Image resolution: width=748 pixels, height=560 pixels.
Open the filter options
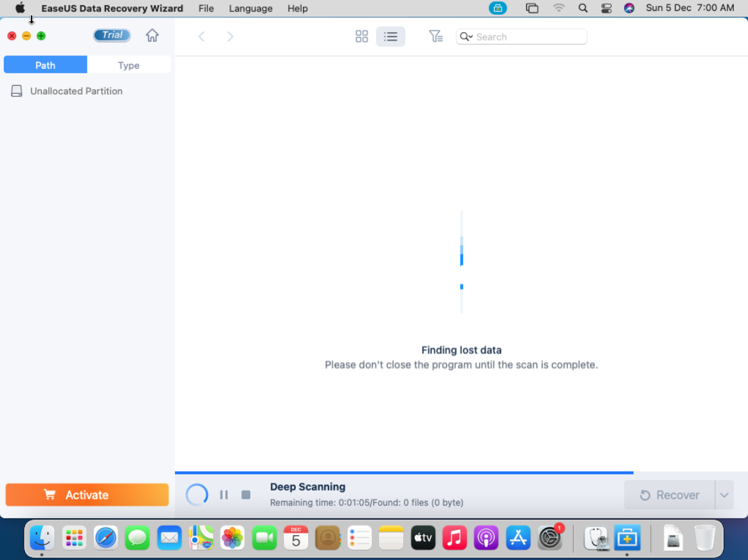435,36
